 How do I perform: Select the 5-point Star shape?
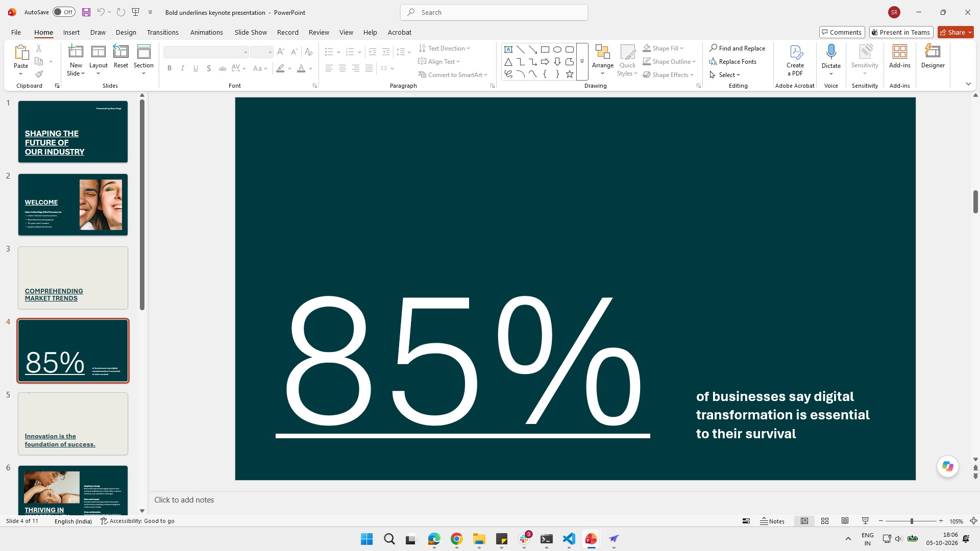tap(570, 74)
